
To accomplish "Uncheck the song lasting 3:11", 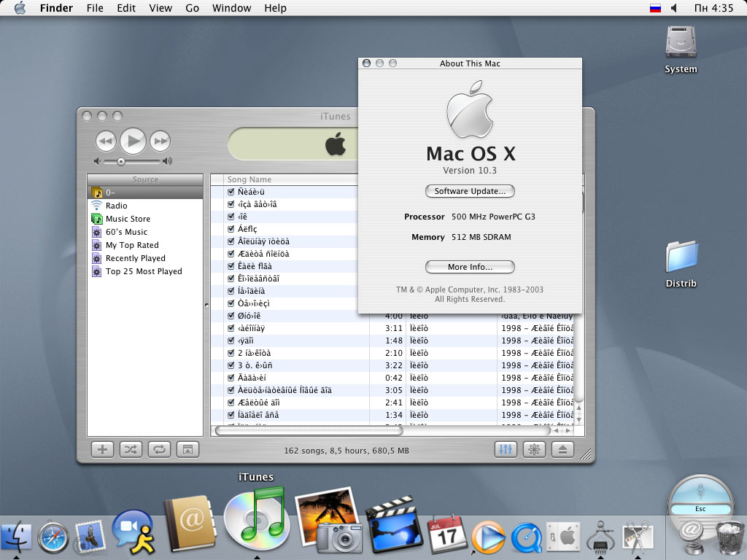I will [x=231, y=328].
